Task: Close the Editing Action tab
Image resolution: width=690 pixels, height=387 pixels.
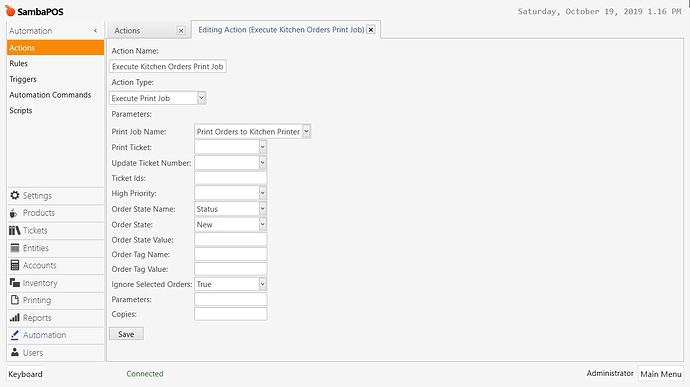Action: 371,30
